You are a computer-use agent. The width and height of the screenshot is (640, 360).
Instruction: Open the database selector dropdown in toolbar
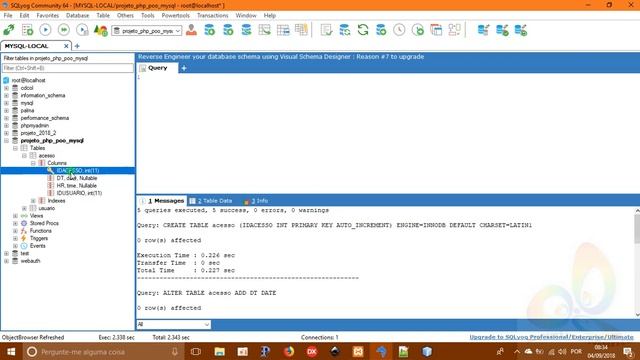click(x=147, y=31)
